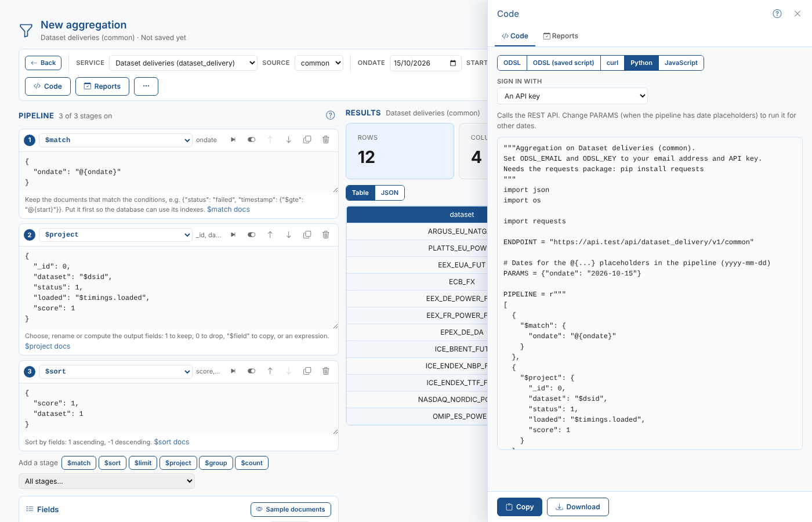The height and width of the screenshot is (522, 812).
Task: Toggle the $project stage on or off
Action: click(x=252, y=235)
